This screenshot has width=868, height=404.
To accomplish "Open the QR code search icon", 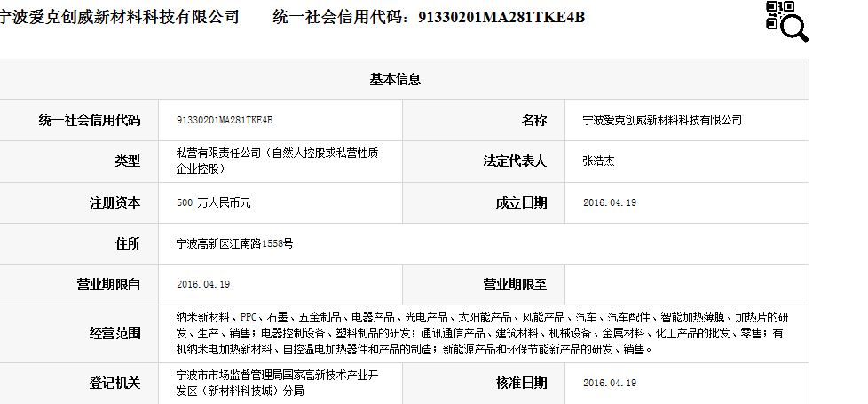I will point(786,21).
